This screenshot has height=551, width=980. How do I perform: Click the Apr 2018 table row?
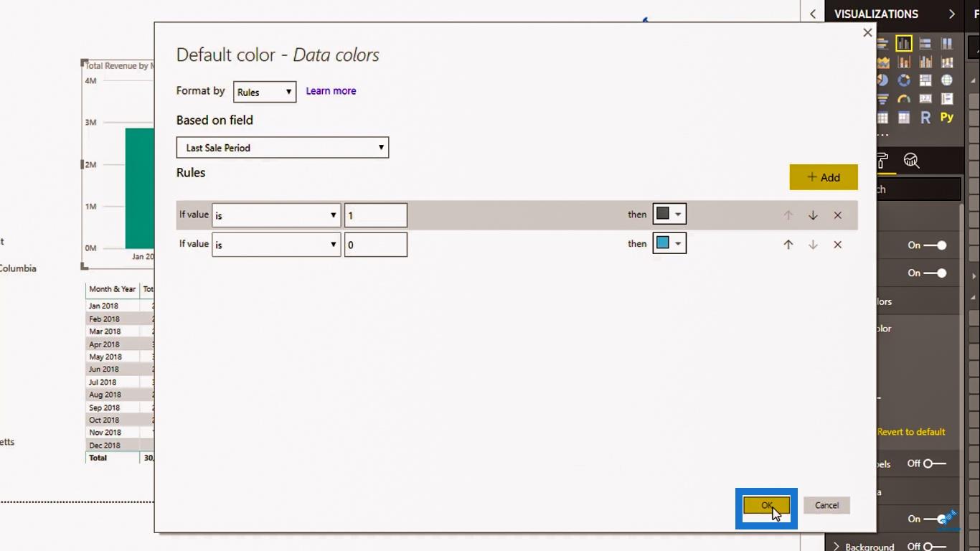point(119,344)
